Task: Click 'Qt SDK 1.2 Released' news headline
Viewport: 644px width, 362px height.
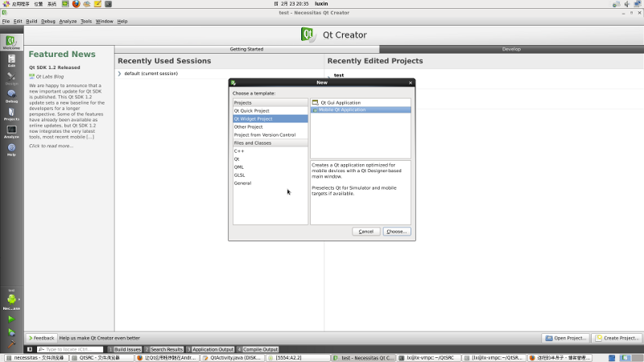Action: pos(55,68)
